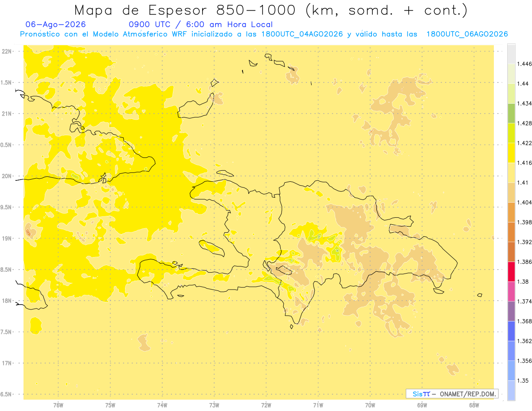Click the WRF forecast description line
532x411 pixels.
coord(264,34)
